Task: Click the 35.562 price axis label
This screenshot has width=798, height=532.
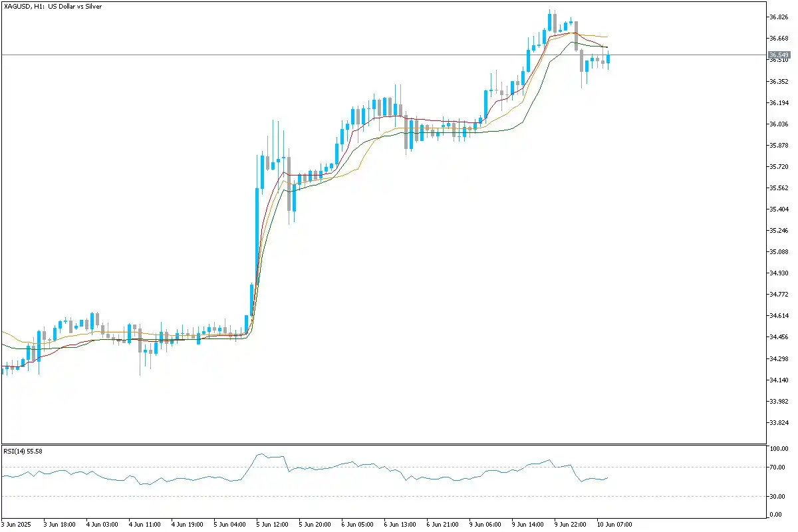Action: click(779, 188)
